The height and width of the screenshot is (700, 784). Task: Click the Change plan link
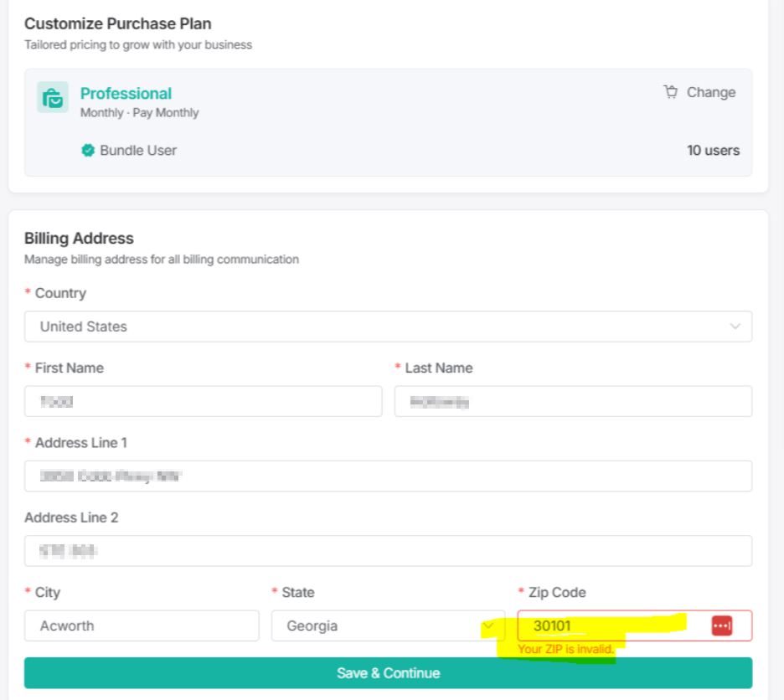pyautogui.click(x=710, y=92)
